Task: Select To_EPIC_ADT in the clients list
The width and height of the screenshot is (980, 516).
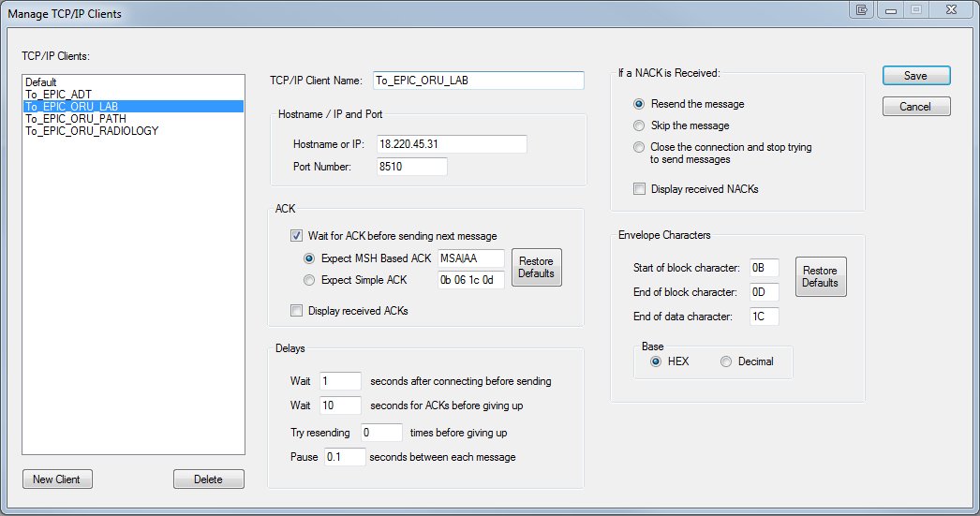Action: pyautogui.click(x=58, y=95)
